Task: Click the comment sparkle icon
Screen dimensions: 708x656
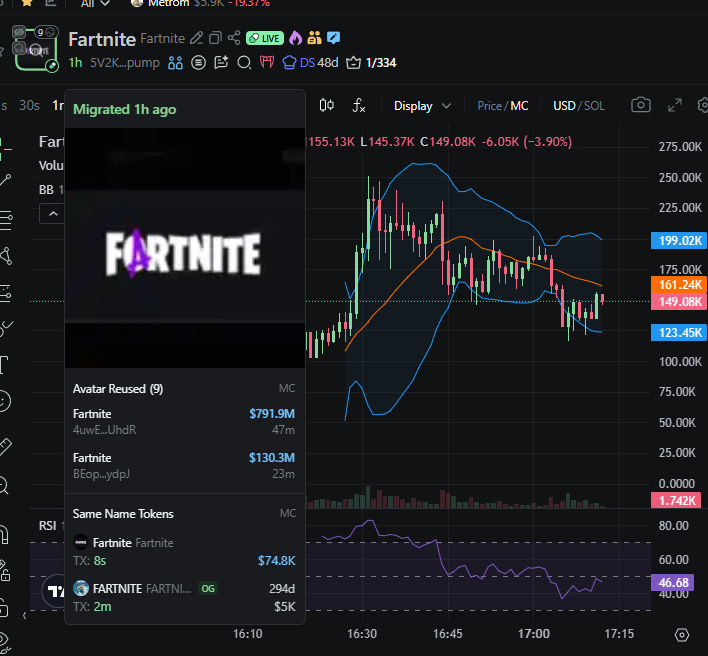Action: click(x=221, y=62)
